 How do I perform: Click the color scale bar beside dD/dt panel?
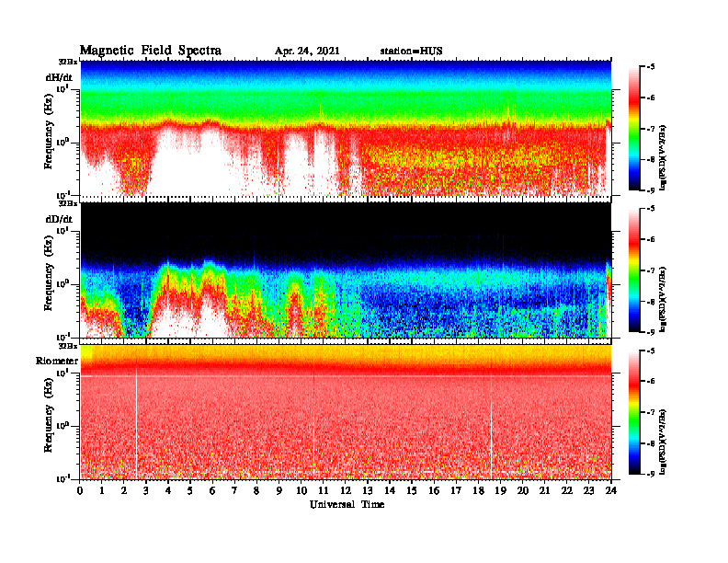(634, 270)
